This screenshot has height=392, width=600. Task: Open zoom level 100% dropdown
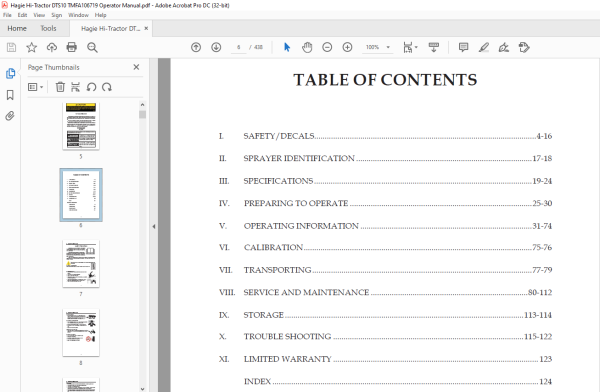click(x=378, y=47)
